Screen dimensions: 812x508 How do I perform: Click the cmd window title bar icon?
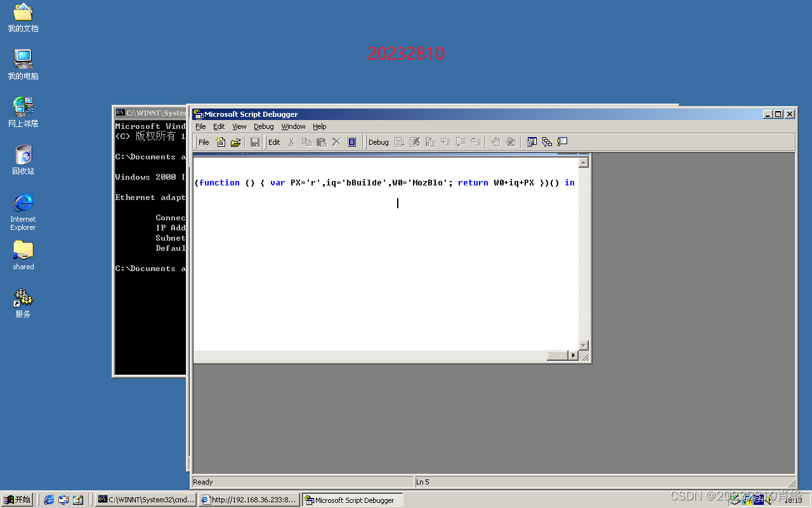tap(120, 112)
